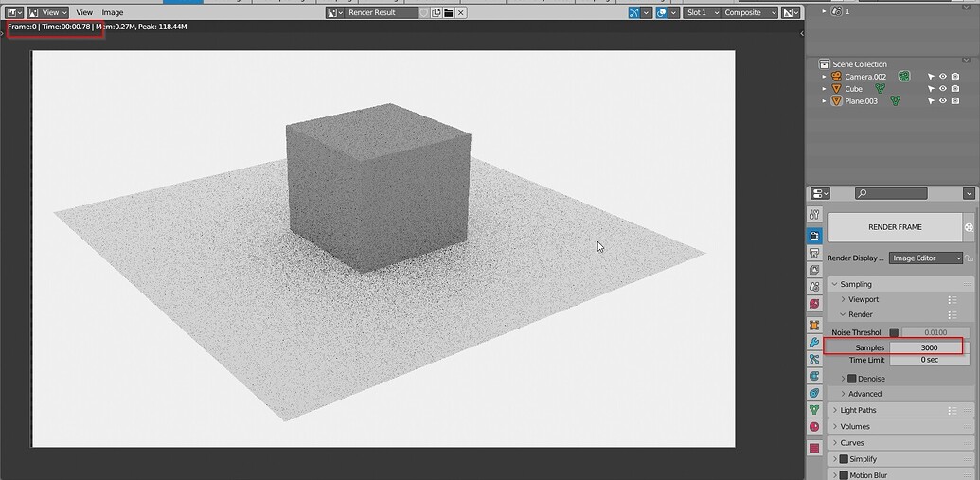Open the Render properties tab
This screenshot has width=980, height=480.
(x=814, y=236)
